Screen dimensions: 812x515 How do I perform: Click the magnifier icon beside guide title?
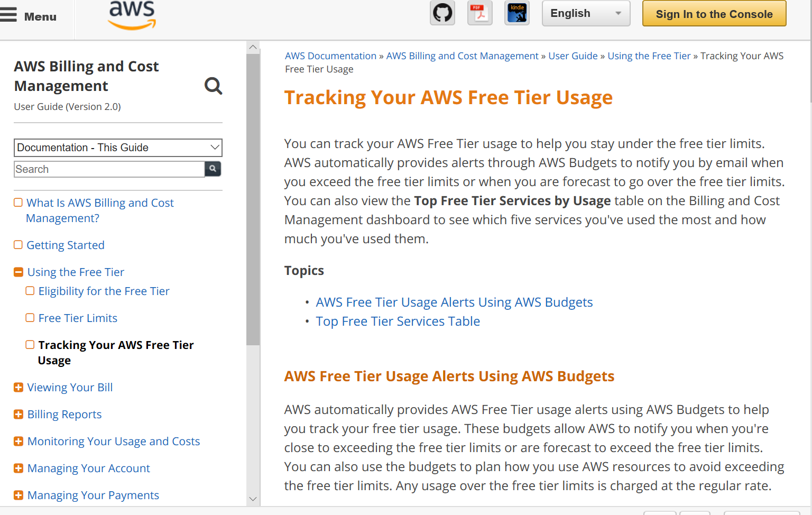click(x=214, y=86)
